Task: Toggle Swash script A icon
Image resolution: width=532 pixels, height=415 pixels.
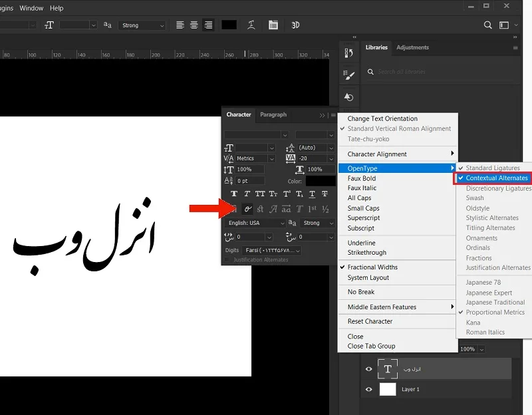Action: click(x=273, y=209)
